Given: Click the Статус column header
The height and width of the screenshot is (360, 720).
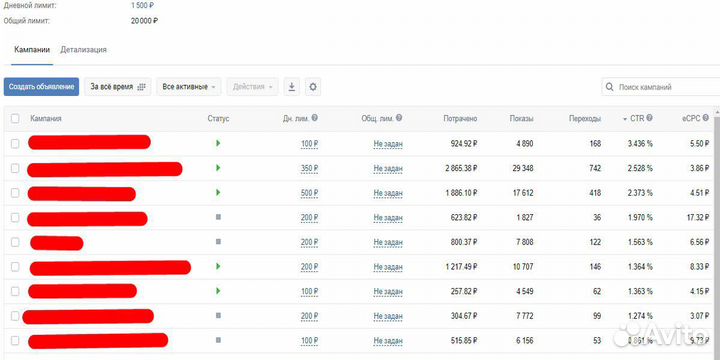Looking at the screenshot, I should (218, 118).
